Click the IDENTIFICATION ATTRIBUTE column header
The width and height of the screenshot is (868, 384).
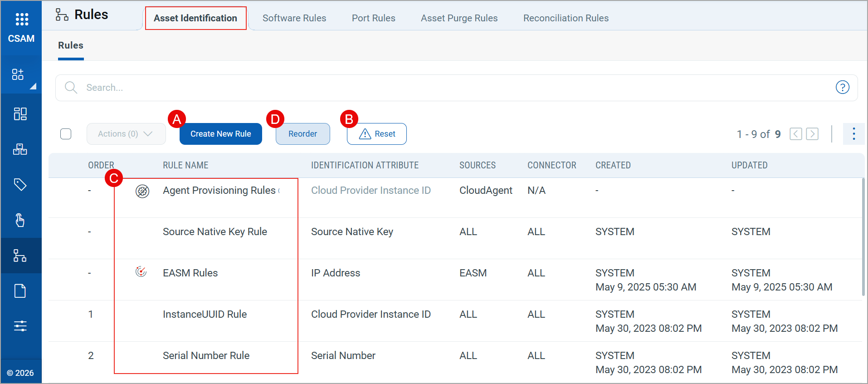[x=365, y=165]
